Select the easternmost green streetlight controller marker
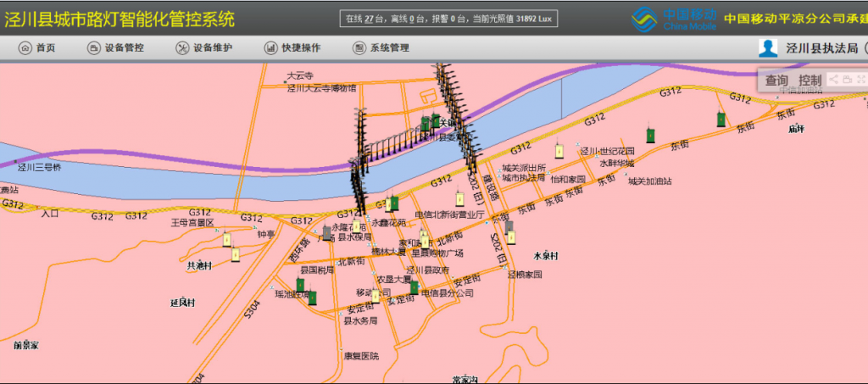This screenshot has height=384, width=868. tap(721, 118)
